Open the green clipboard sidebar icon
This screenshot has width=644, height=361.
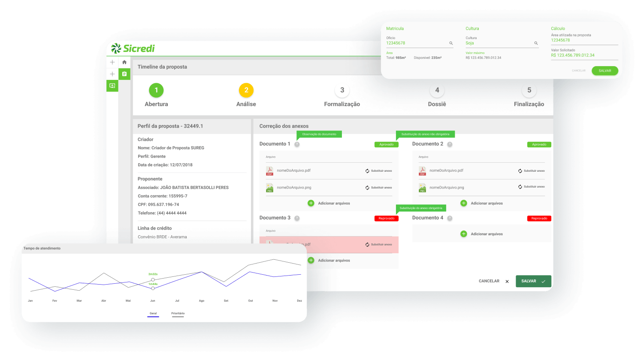[x=124, y=74]
